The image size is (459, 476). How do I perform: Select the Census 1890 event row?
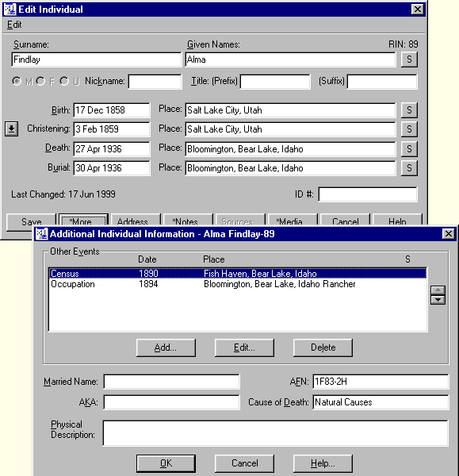[238, 274]
